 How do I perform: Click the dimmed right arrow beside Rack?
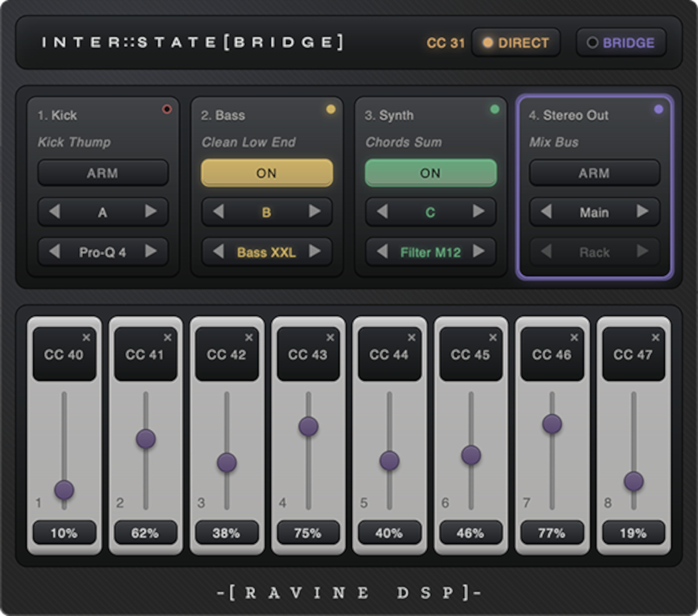[643, 251]
